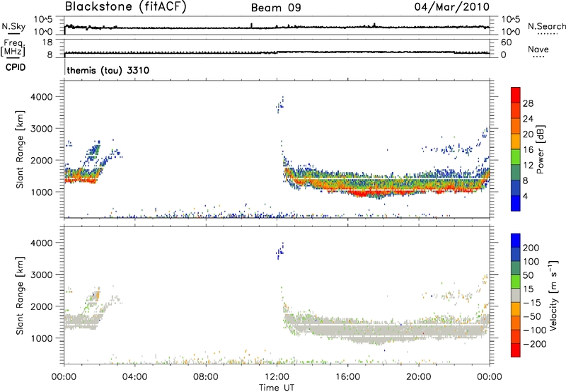Click the frequency trace in the Freq. panel
566x392 pixels.
point(277,52)
